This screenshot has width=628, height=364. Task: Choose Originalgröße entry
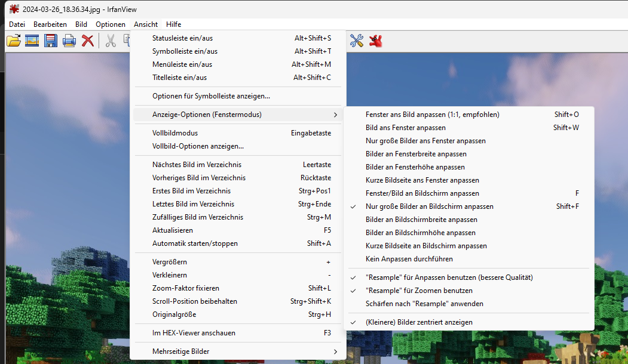click(x=238, y=314)
